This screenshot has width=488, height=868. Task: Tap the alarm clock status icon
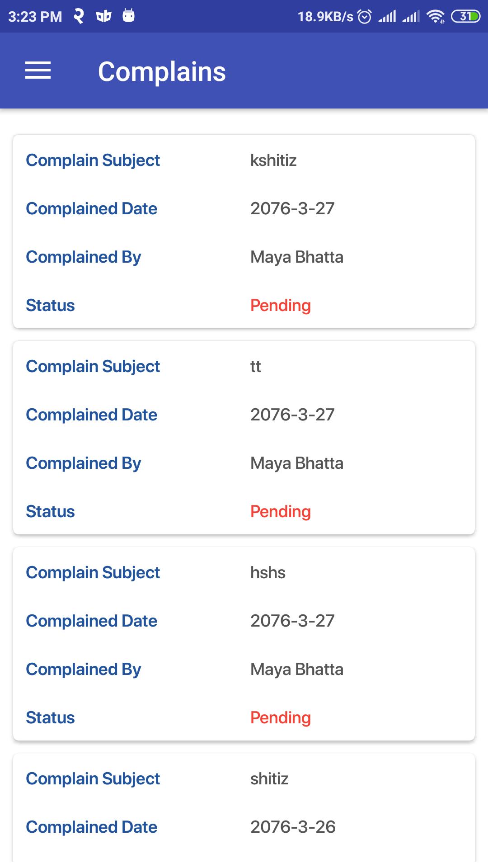coord(364,17)
